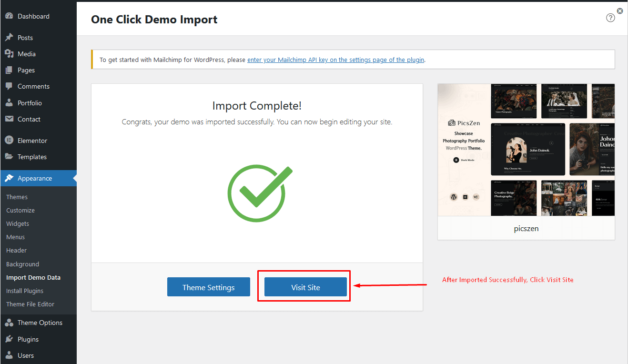Go to Media menu item
Image resolution: width=628 pixels, height=364 pixels.
click(x=27, y=54)
